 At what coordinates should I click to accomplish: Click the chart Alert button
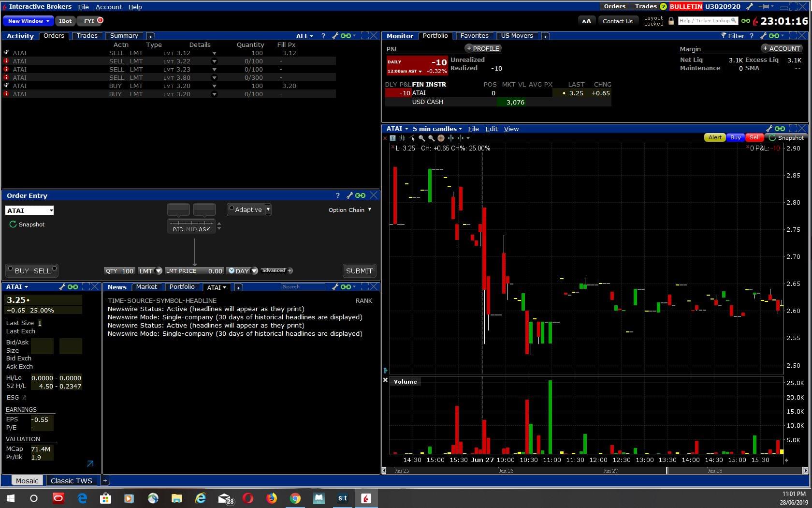tap(715, 138)
